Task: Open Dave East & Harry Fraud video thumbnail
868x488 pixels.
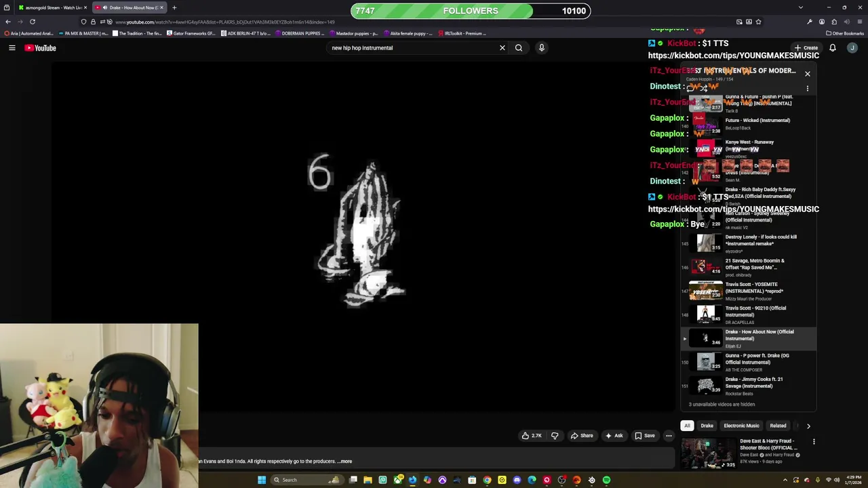Action: tap(709, 453)
